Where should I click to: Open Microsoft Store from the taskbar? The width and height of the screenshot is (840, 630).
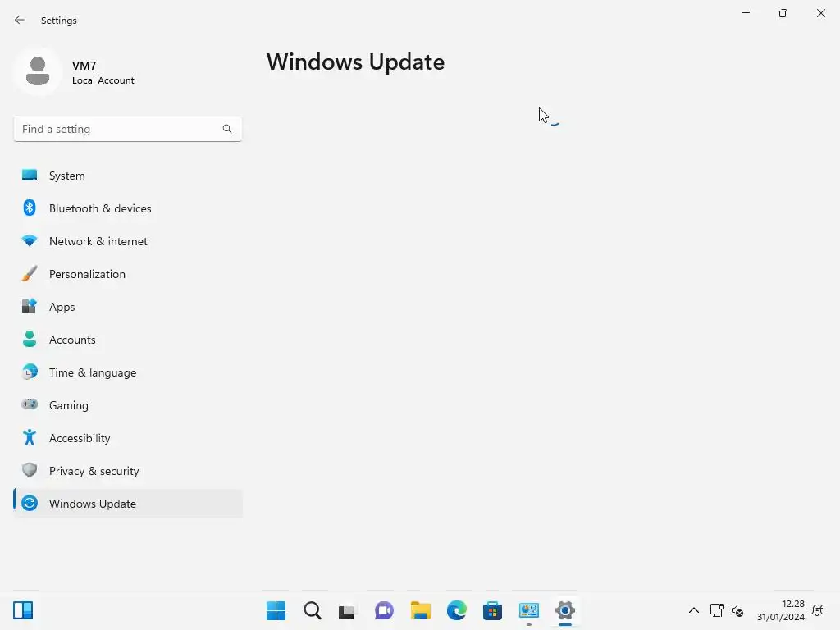[x=492, y=610]
